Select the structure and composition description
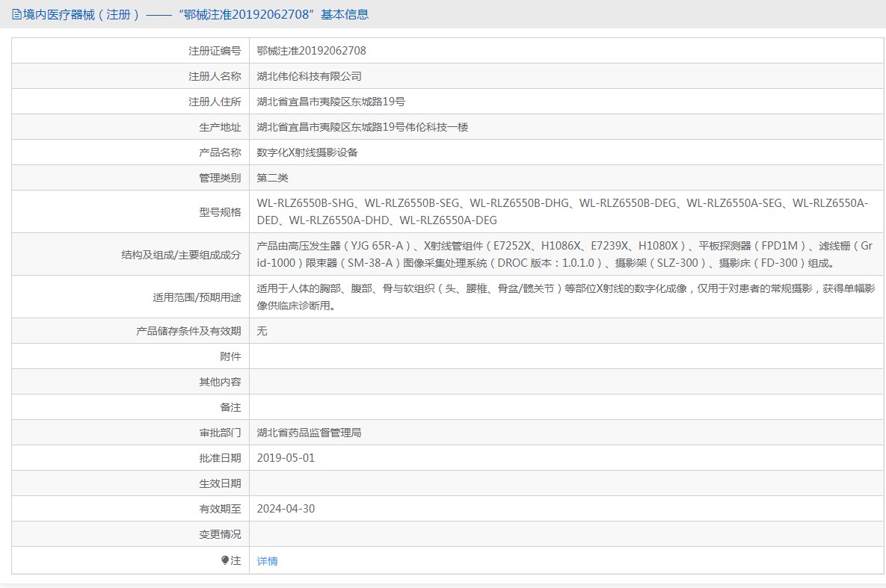 tap(564, 254)
